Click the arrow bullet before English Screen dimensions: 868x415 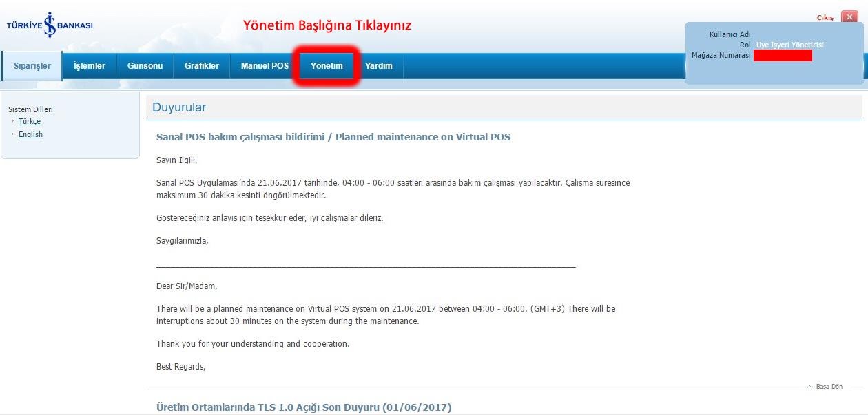[13, 134]
